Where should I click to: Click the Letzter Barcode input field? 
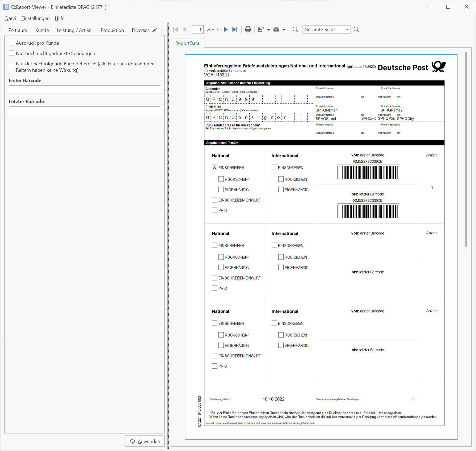tap(85, 111)
